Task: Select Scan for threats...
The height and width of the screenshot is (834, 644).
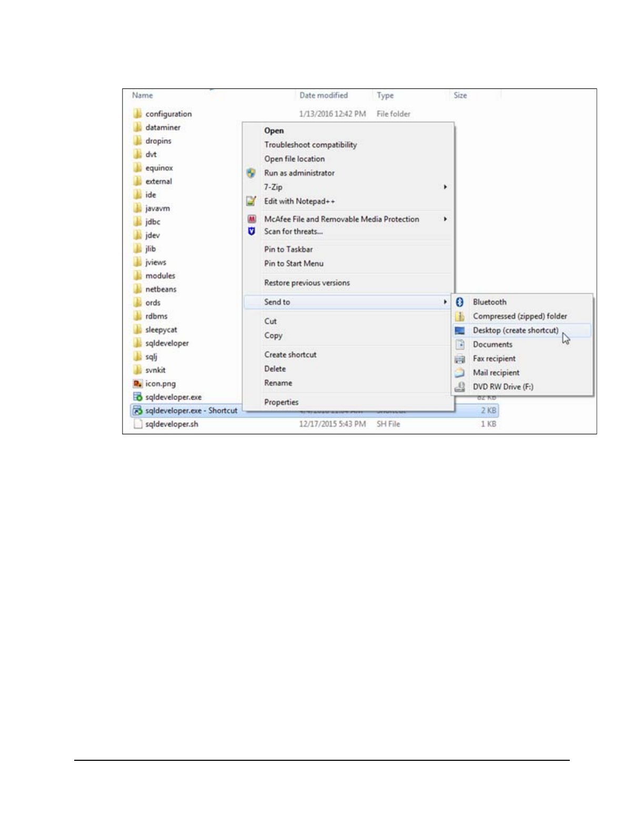Action: [294, 231]
